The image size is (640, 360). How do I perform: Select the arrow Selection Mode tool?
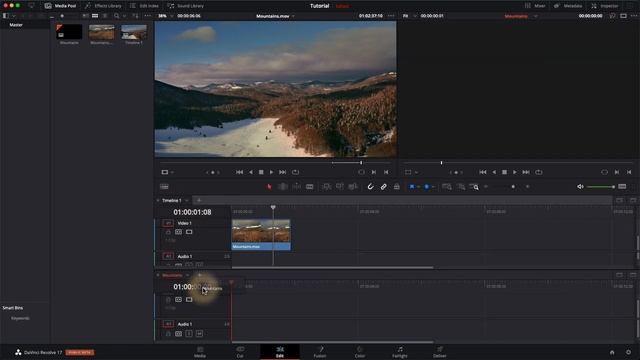(x=269, y=187)
